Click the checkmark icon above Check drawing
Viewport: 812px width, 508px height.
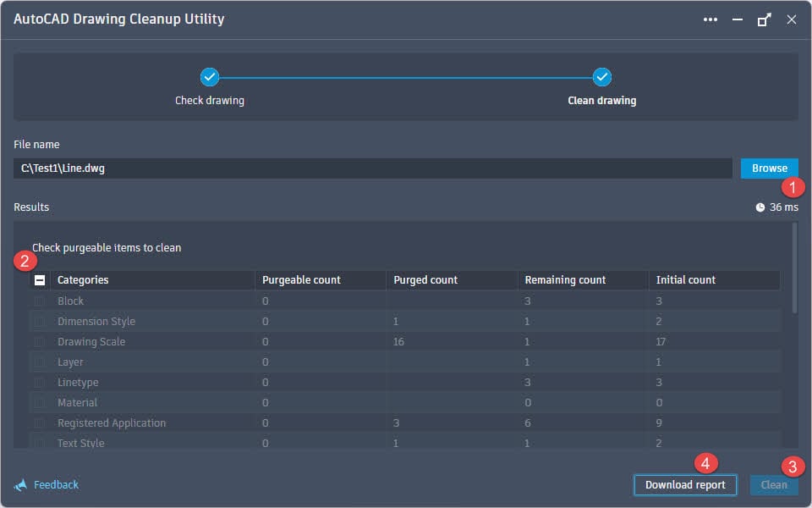(x=209, y=76)
